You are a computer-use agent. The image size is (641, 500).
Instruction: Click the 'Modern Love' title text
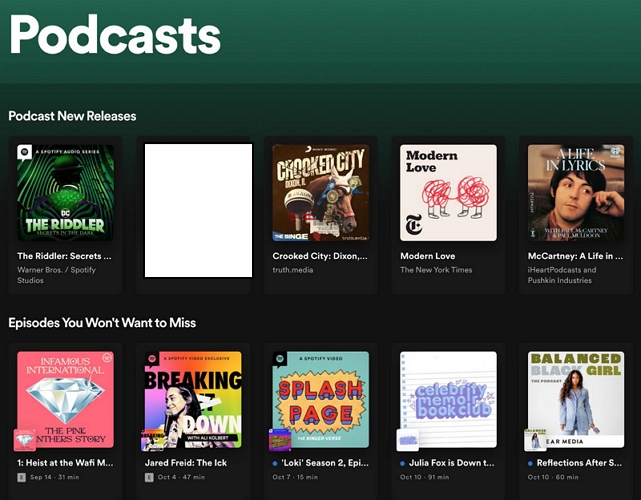tap(428, 256)
